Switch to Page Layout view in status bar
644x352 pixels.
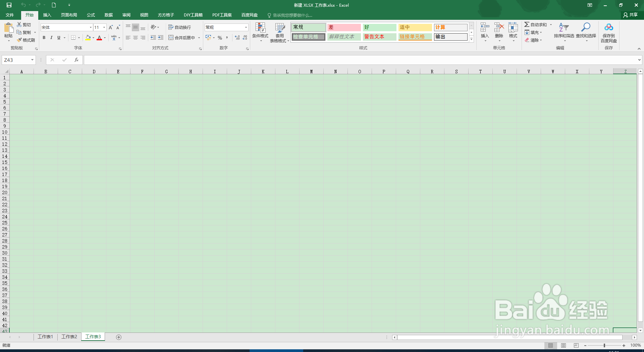click(x=563, y=345)
